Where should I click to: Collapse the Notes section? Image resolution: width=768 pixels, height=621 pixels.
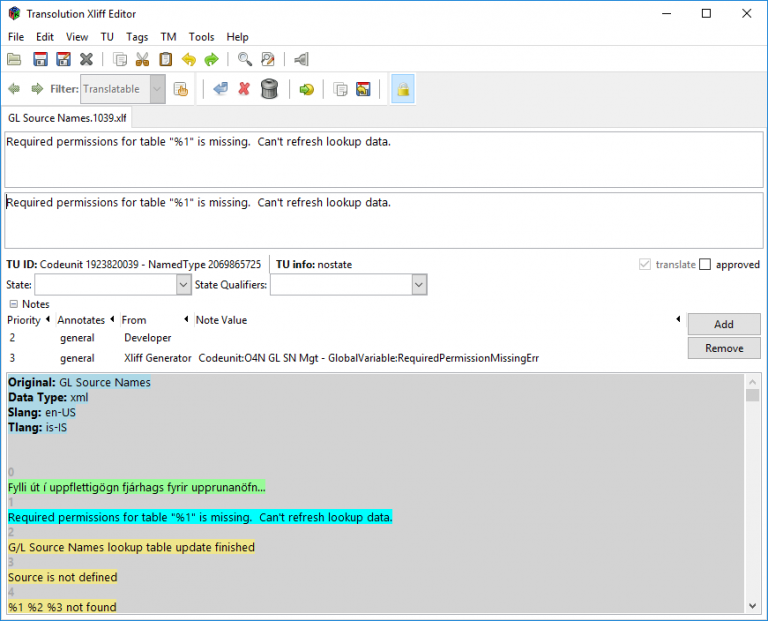click(x=14, y=304)
